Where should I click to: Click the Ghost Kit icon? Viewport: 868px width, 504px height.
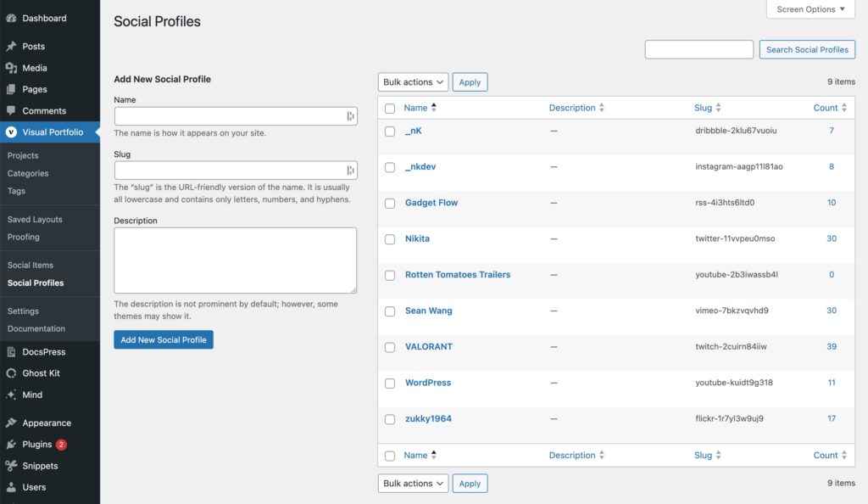[x=11, y=373]
